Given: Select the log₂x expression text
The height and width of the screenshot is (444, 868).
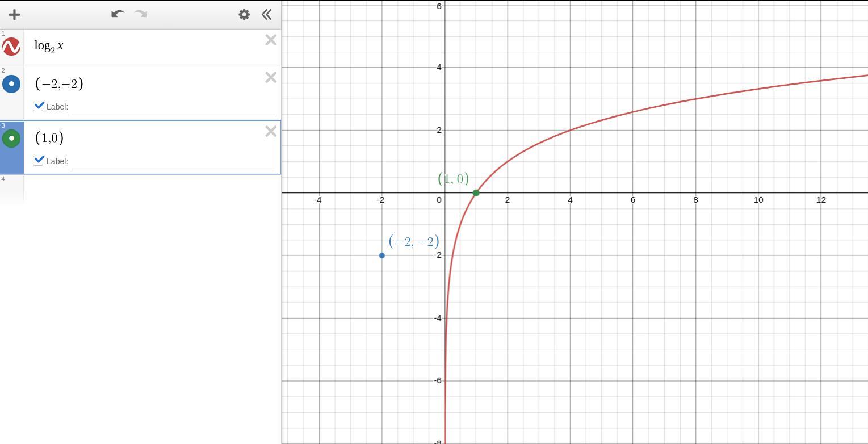Looking at the screenshot, I should (x=49, y=46).
